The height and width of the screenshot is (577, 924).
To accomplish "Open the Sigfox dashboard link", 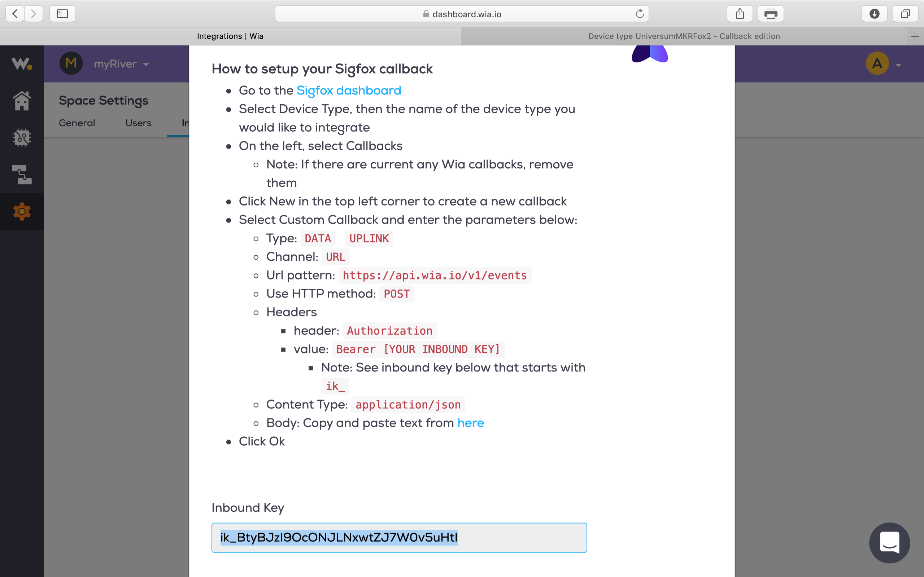I will (349, 91).
